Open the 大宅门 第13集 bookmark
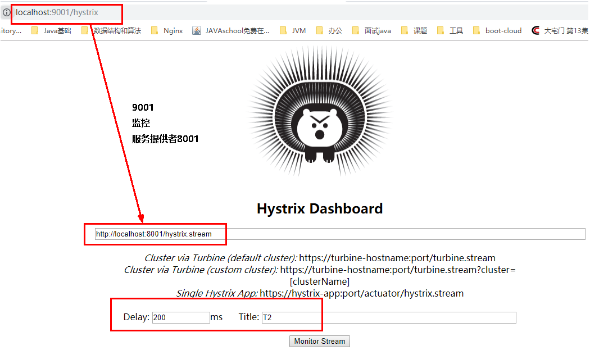Viewport: 590px width, 364px height. pyautogui.click(x=560, y=30)
